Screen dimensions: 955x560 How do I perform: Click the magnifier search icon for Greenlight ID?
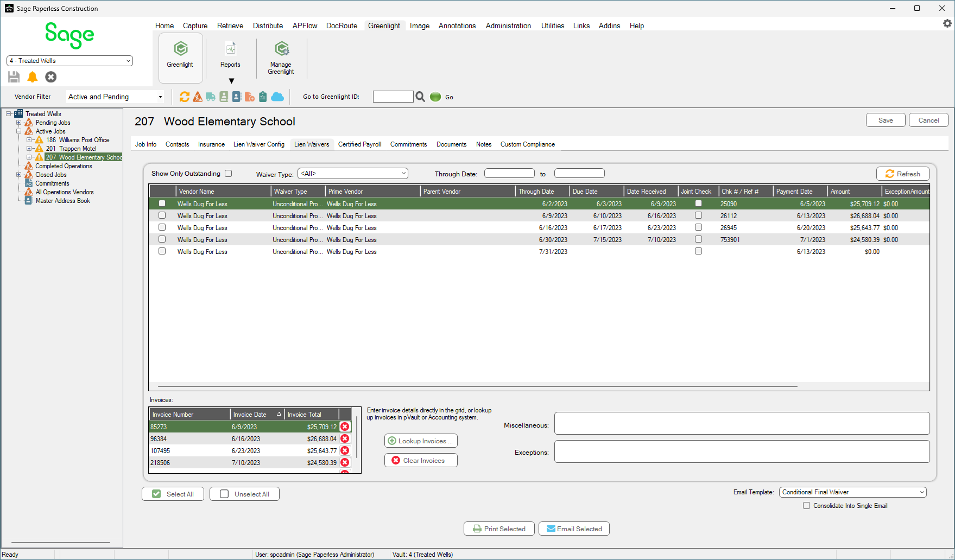(x=420, y=97)
